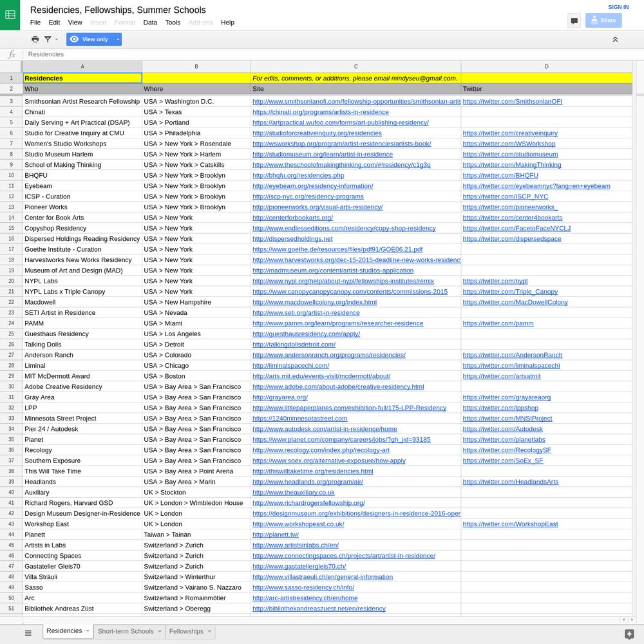This screenshot has height=644, width=644.
Task: Select column D header
Action: pos(546,66)
